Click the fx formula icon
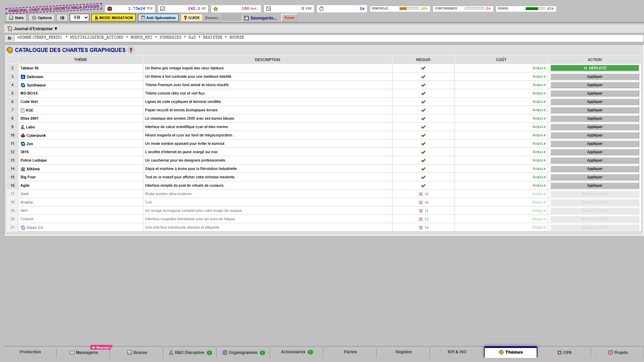The image size is (644, 362). (10, 38)
